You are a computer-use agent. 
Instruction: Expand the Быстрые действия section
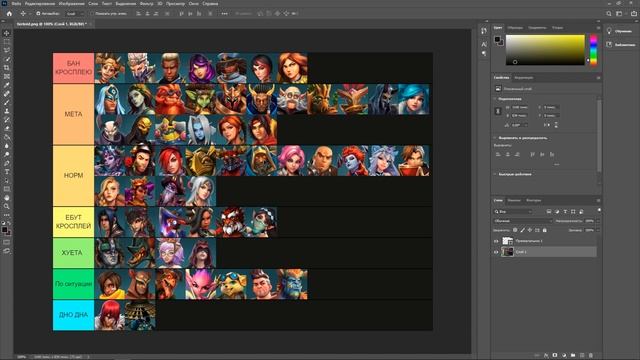point(495,174)
